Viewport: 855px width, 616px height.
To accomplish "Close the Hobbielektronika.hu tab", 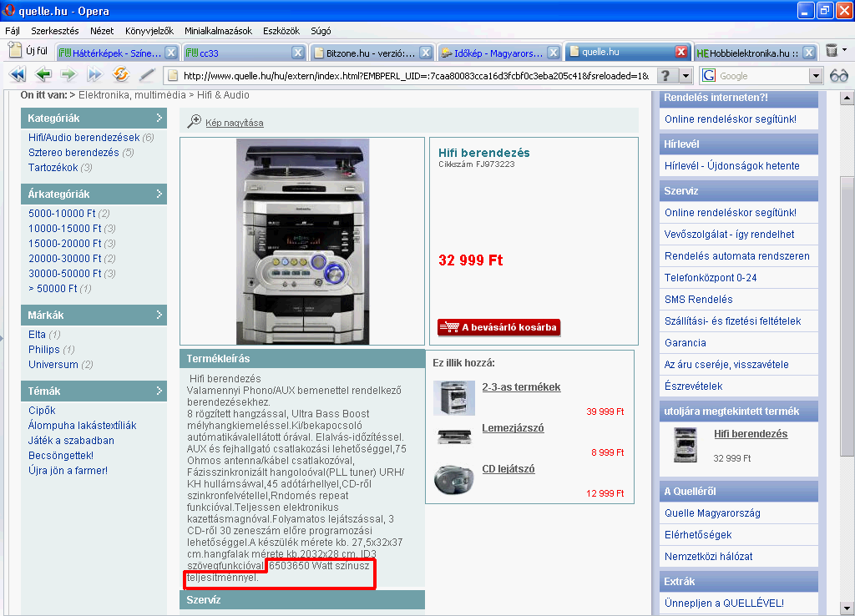I will coord(809,53).
